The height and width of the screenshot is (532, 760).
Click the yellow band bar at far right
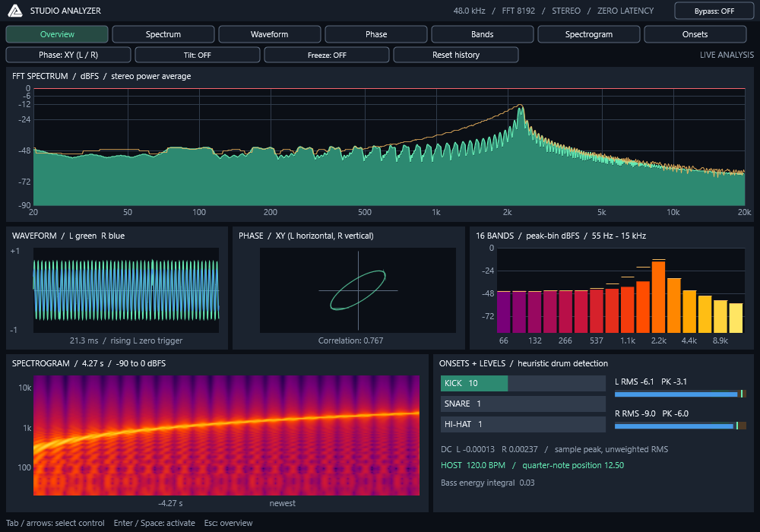tap(736, 318)
